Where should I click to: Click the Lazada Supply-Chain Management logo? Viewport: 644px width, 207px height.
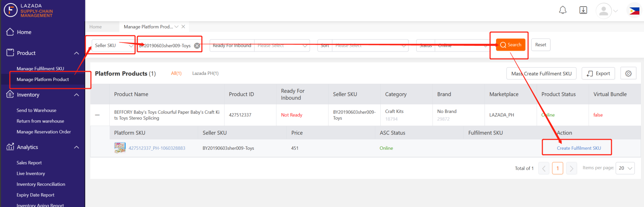click(x=28, y=10)
